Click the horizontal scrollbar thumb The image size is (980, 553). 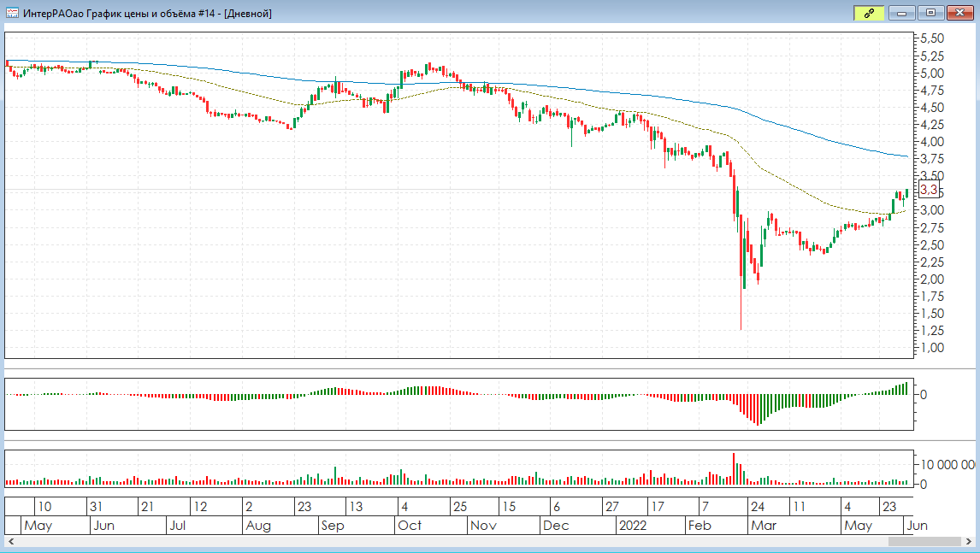coord(924,541)
